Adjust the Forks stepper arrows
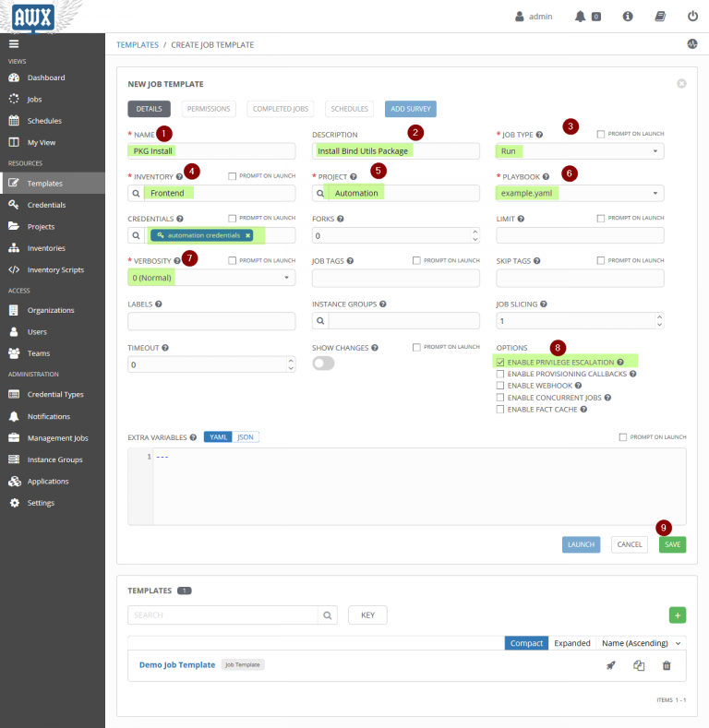The height and width of the screenshot is (728, 709). pos(475,235)
